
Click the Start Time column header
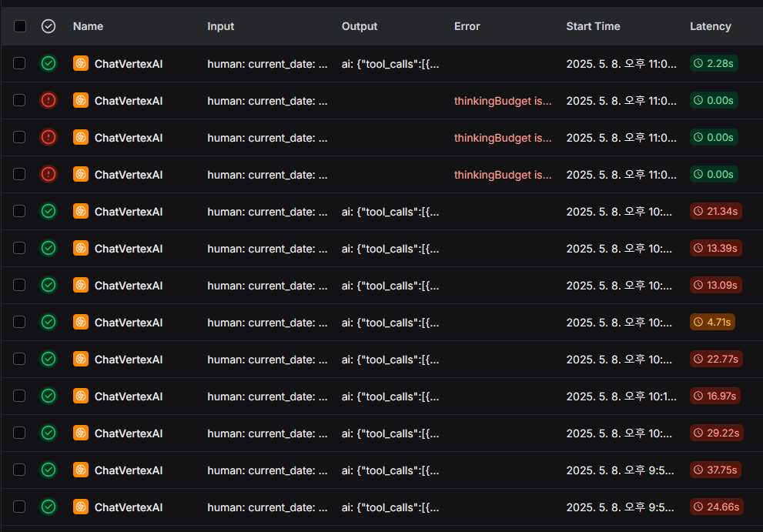click(593, 26)
